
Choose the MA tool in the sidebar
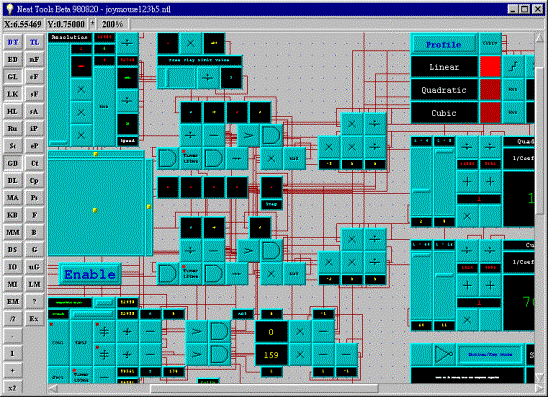pyautogui.click(x=13, y=198)
